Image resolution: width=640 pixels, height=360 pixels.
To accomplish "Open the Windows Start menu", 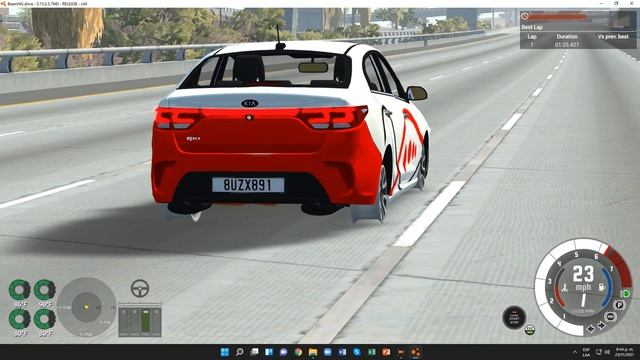I will pos(225,352).
